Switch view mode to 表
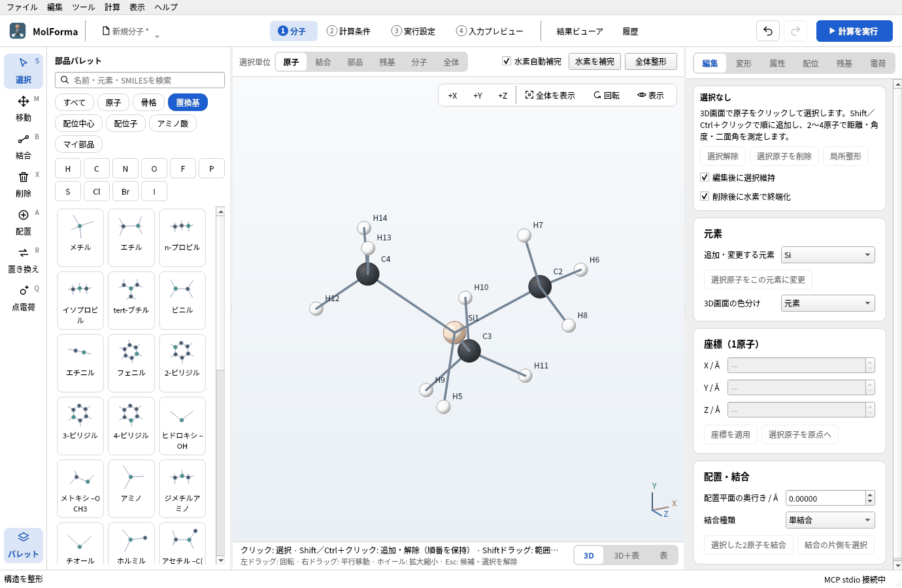Viewport: 902px width, 588px height. 663,555
